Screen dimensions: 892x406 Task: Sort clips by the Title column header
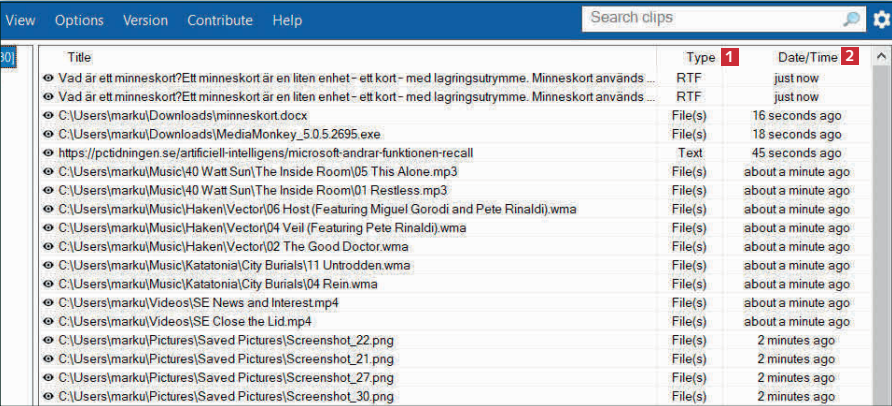79,57
